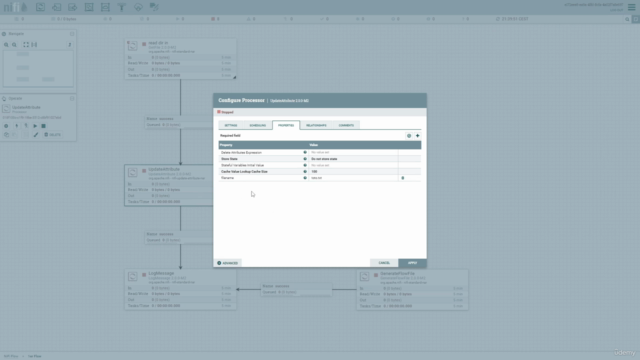Select success connection below 'read dir in'
Viewport: 640px width, 360px height.
(179, 122)
